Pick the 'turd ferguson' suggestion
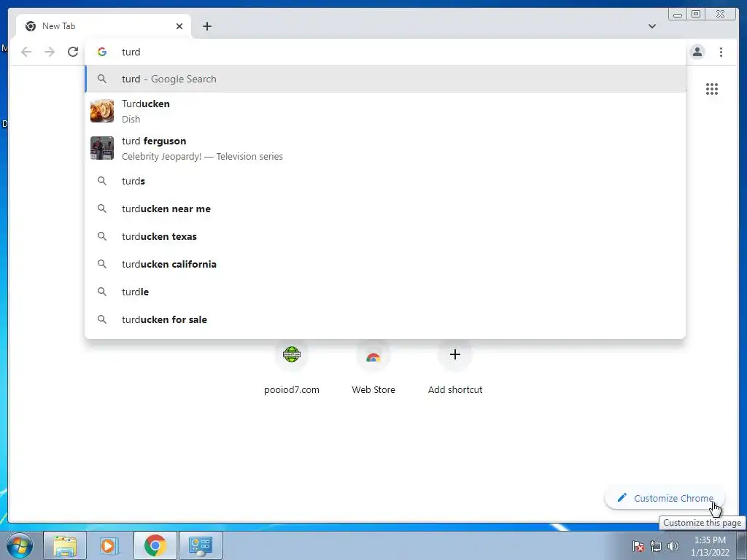The image size is (747, 560). pos(385,148)
